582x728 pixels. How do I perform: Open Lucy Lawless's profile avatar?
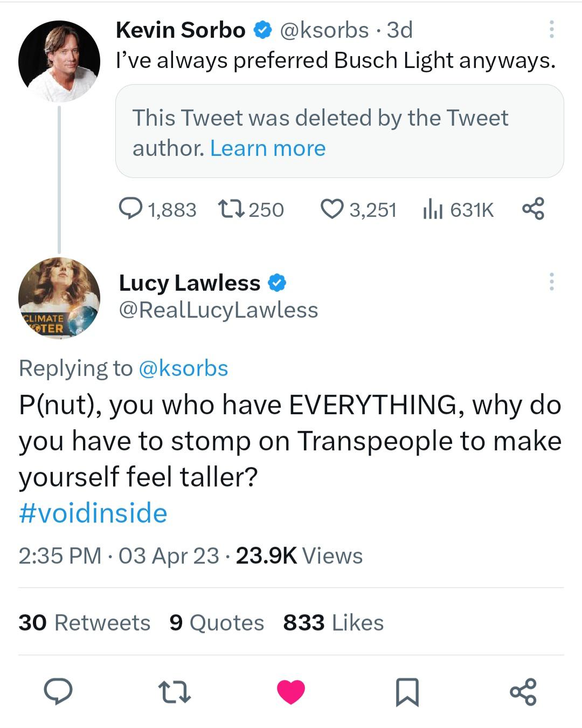tap(59, 298)
